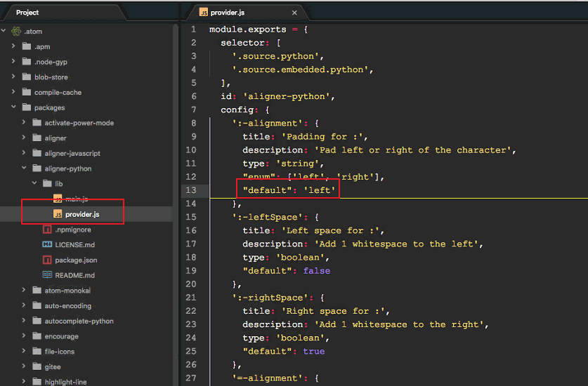The width and height of the screenshot is (588, 386).
Task: Collapse the packages folder chevron
Action: point(13,108)
